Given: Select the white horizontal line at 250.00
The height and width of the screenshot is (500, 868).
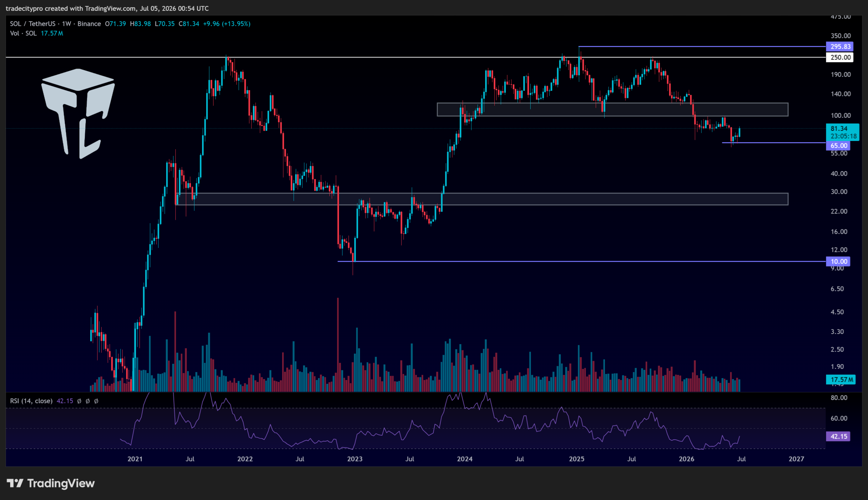Looking at the screenshot, I should coord(415,57).
